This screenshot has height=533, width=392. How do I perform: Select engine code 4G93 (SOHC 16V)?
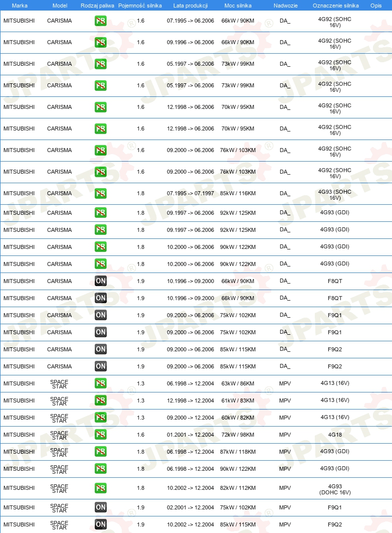(x=335, y=195)
